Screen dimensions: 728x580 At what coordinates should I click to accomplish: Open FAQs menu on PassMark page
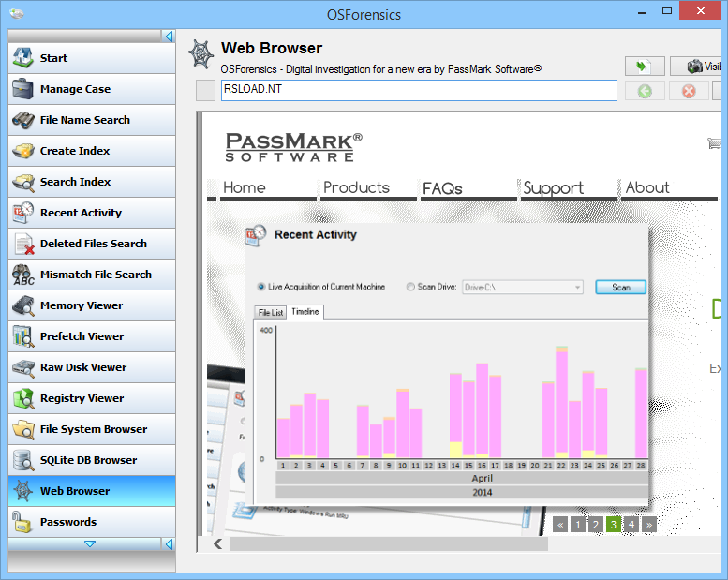442,188
